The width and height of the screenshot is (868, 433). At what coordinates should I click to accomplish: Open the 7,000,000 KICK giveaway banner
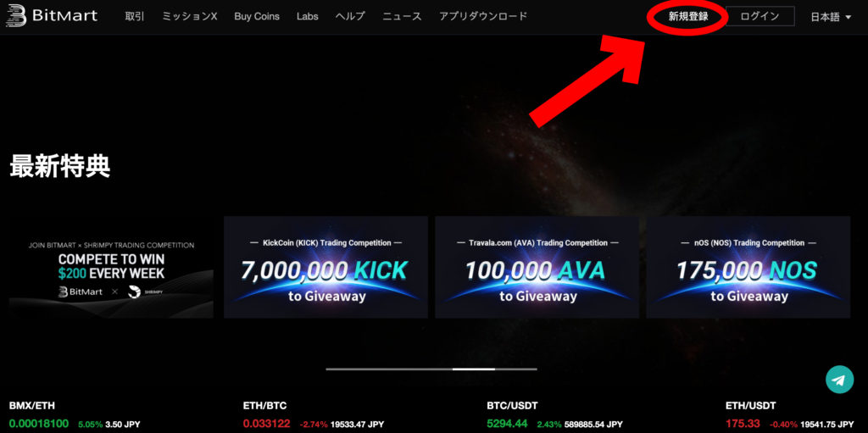tap(325, 267)
